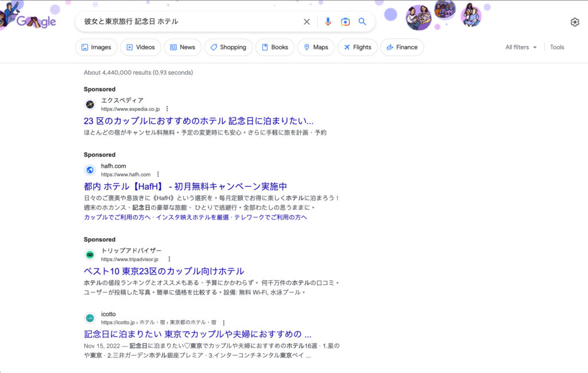Image resolution: width=588 pixels, height=373 pixels.
Task: Click the https://www.hafh.com URL text
Action: tap(126, 175)
